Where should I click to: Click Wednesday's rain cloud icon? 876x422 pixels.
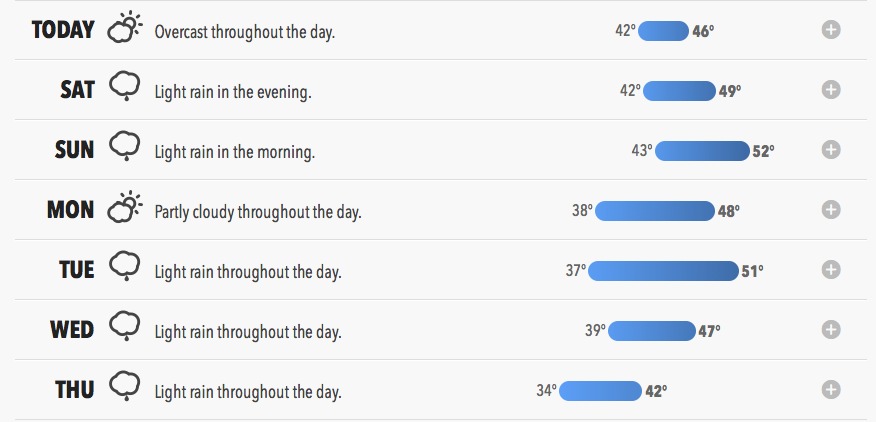125,328
